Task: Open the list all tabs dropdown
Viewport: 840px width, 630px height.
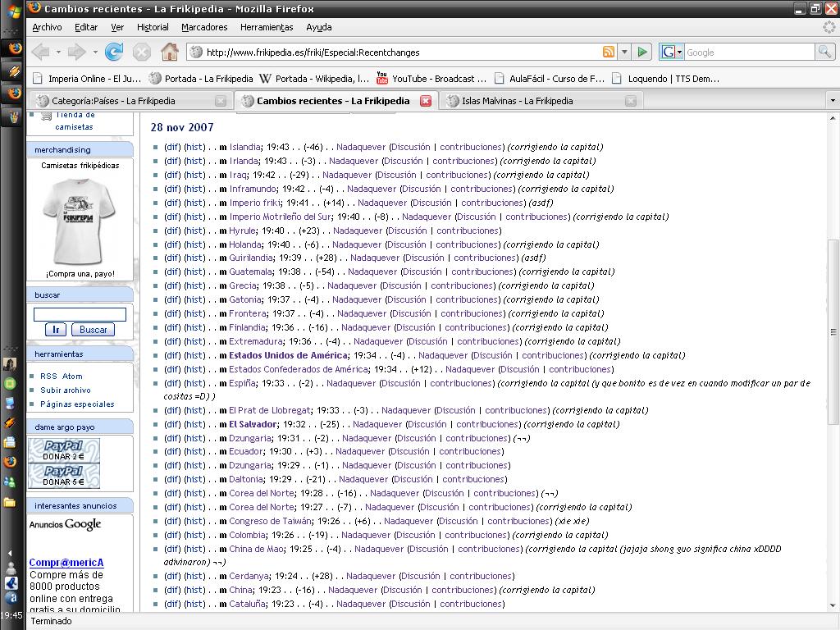Action: point(833,101)
